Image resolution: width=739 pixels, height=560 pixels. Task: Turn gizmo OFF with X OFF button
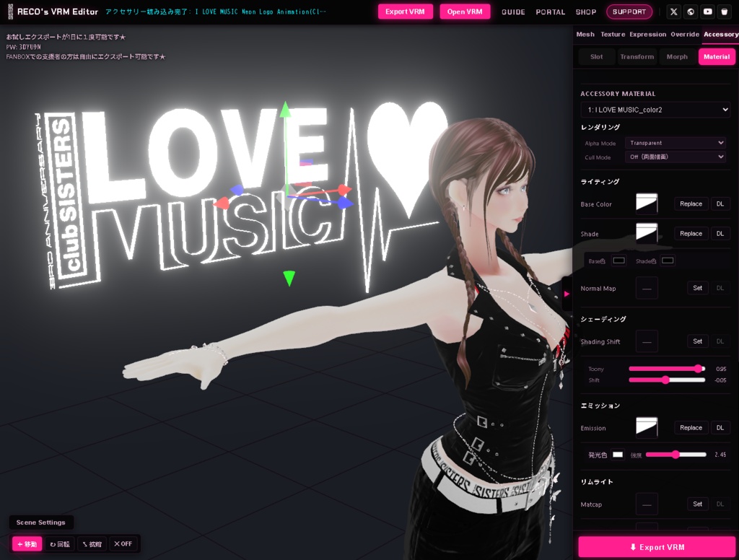click(123, 544)
